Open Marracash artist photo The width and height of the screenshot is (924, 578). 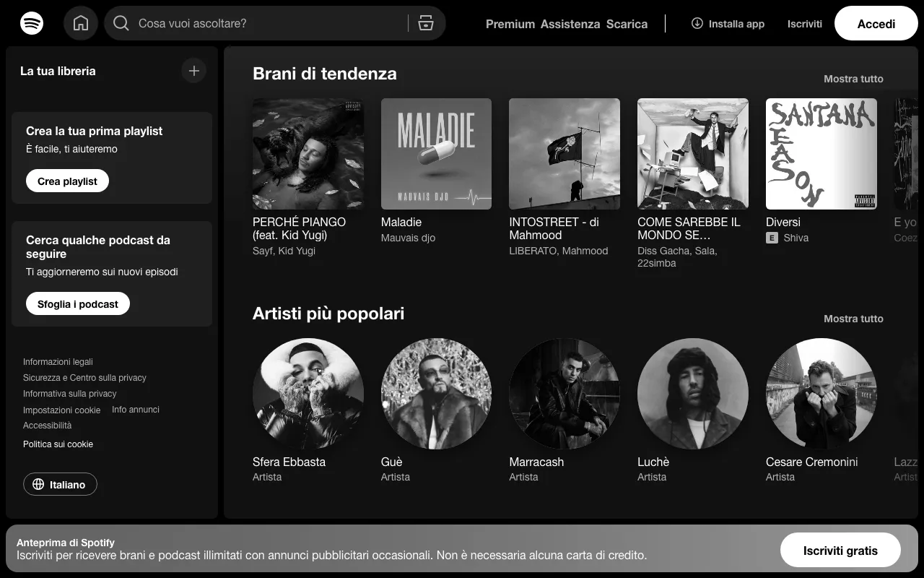click(565, 394)
